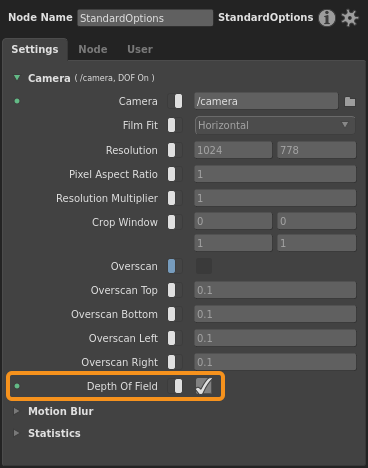Collapse the Camera section triangle
The height and width of the screenshot is (468, 368).
pos(17,78)
